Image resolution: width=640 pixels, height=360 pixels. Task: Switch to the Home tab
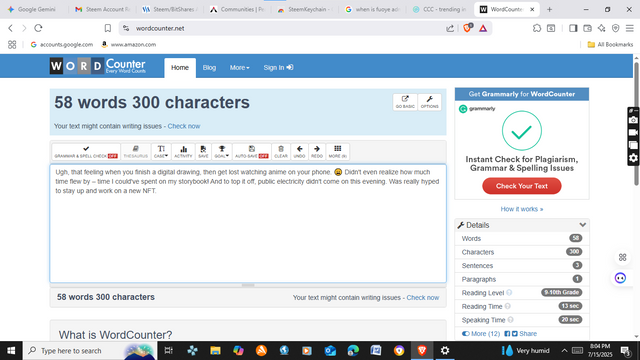(x=180, y=68)
